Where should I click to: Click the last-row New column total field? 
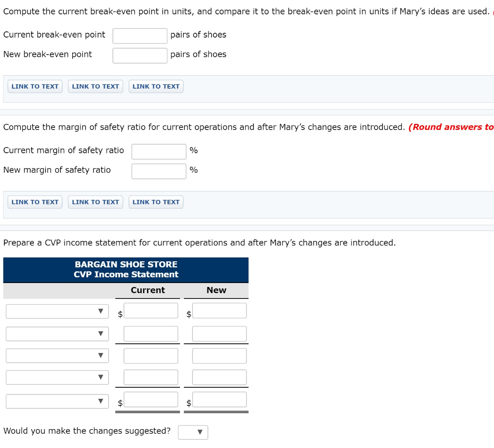219,399
